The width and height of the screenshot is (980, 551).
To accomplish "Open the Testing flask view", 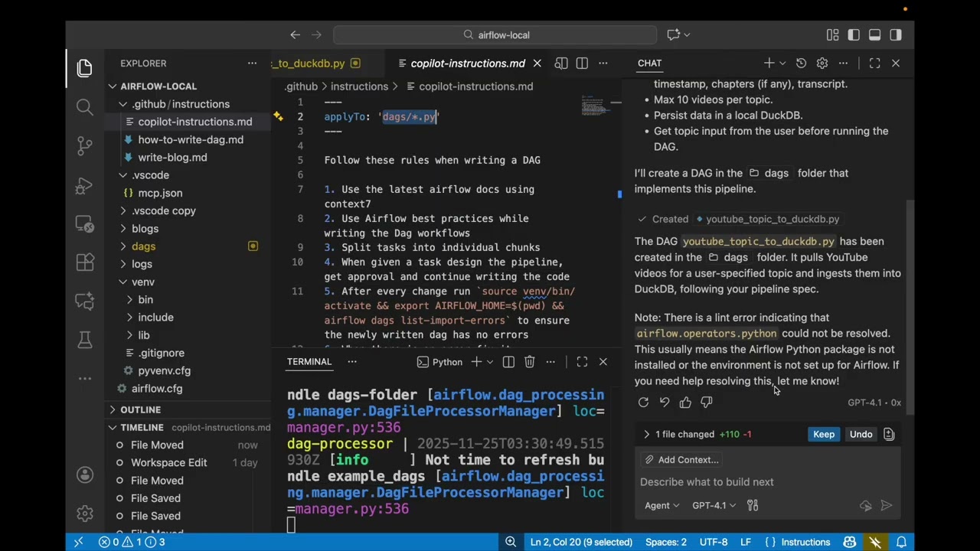I will (85, 340).
